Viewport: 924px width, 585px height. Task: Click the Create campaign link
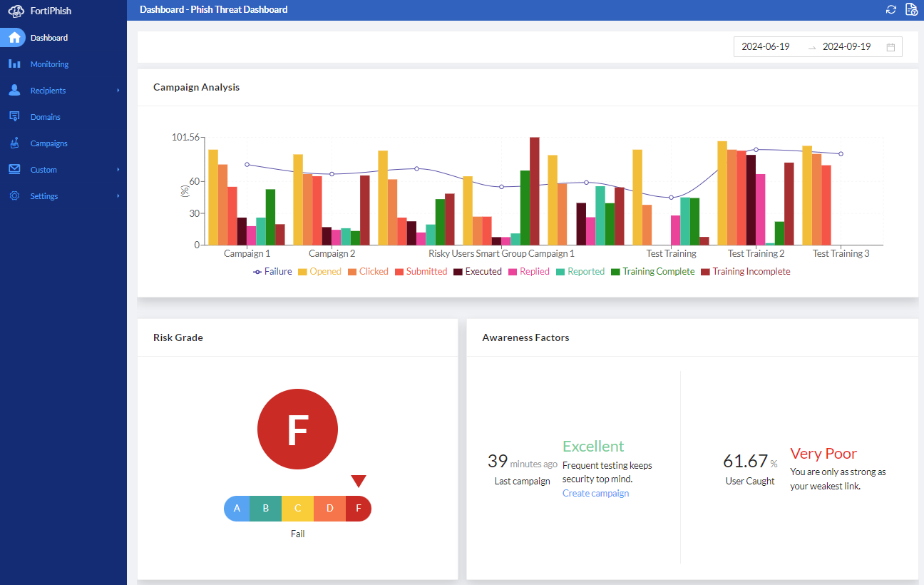(595, 493)
